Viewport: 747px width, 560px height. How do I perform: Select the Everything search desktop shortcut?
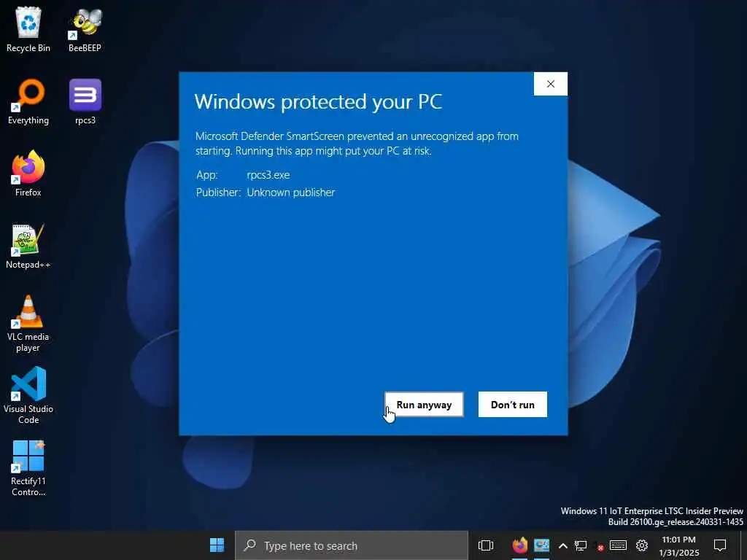pyautogui.click(x=28, y=102)
